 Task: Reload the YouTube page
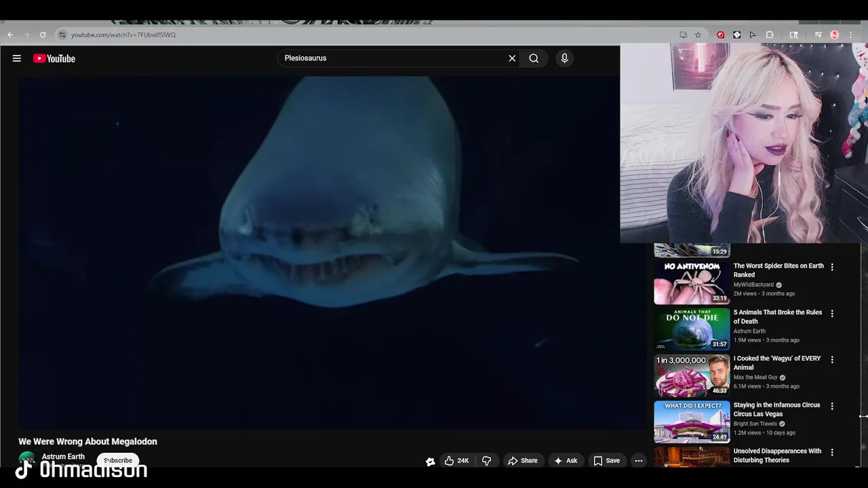[43, 35]
